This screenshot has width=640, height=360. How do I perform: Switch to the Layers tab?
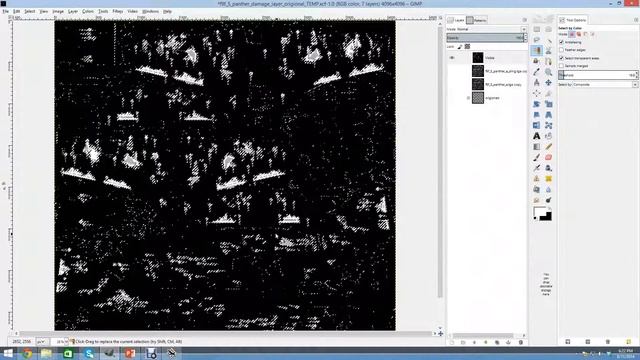456,20
